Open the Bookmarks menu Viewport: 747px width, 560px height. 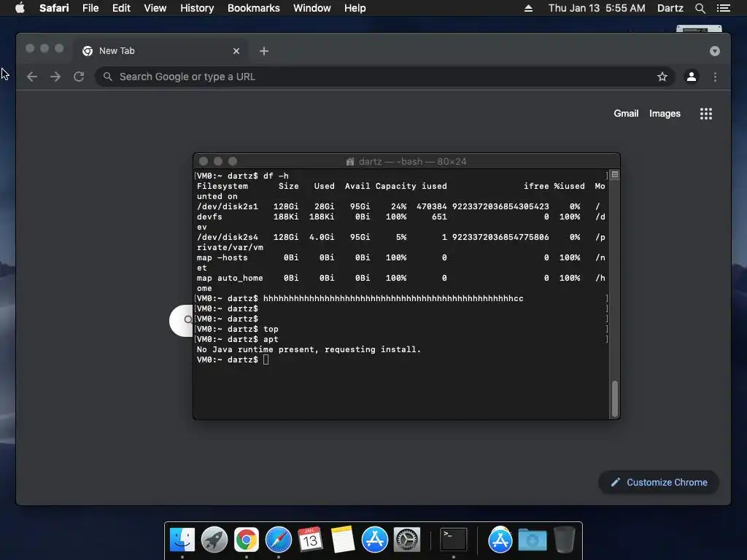point(253,8)
